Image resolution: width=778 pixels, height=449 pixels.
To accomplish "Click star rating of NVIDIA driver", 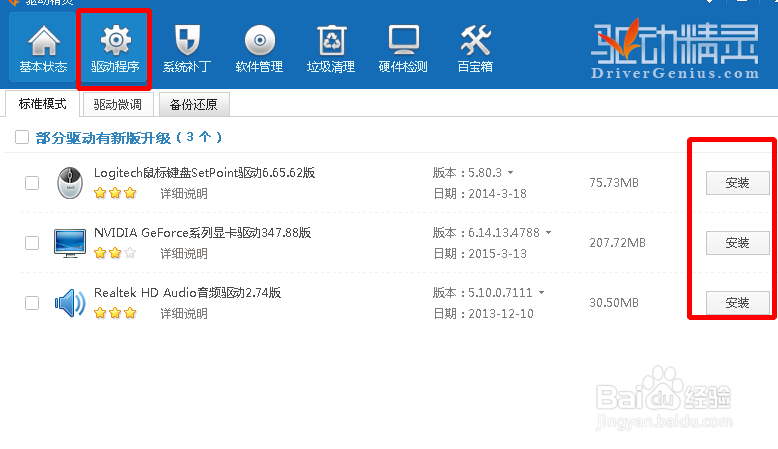I will point(115,253).
